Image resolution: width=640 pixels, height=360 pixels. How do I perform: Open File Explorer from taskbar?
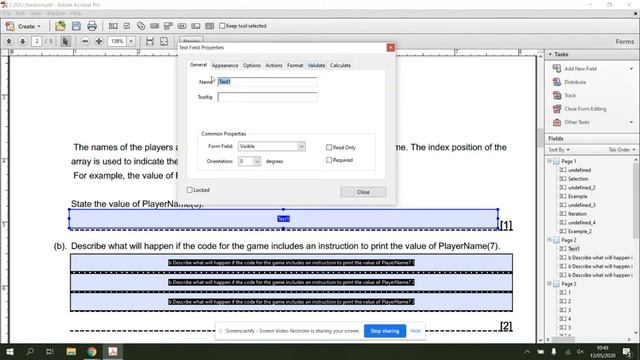(x=71, y=351)
